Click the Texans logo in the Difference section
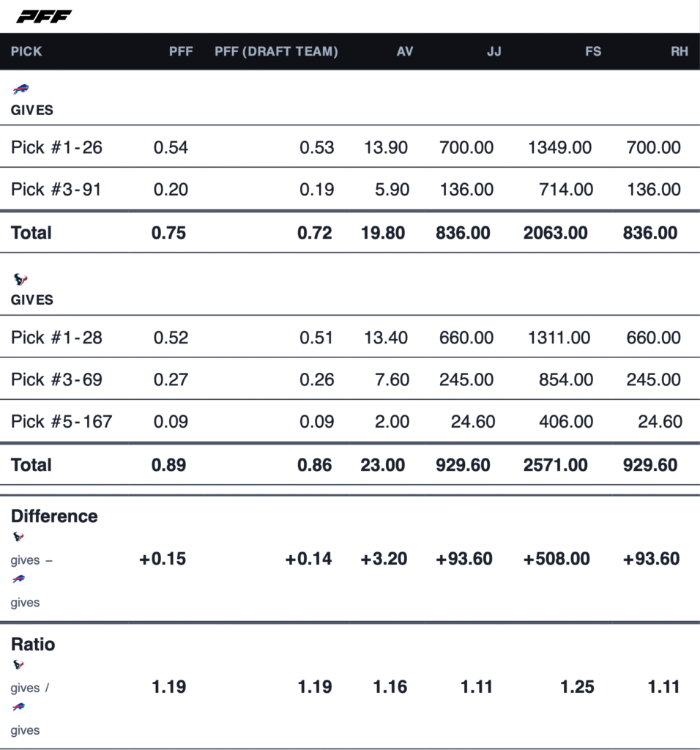The image size is (700, 750). coord(18,537)
